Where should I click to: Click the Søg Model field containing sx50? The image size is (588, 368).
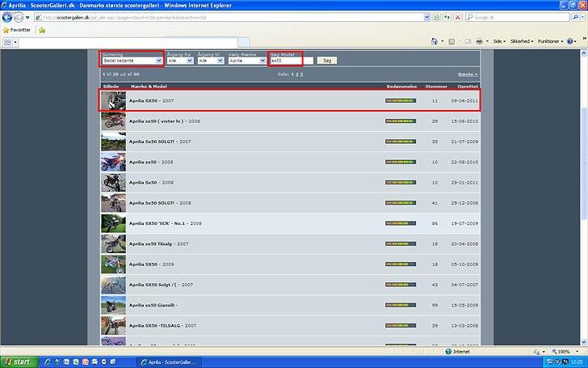click(x=292, y=61)
